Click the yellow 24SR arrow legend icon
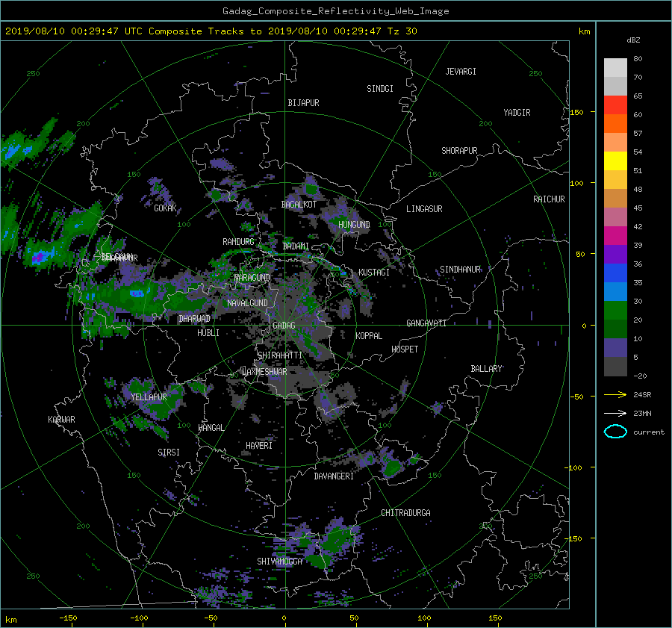The width and height of the screenshot is (672, 628). 615,395
